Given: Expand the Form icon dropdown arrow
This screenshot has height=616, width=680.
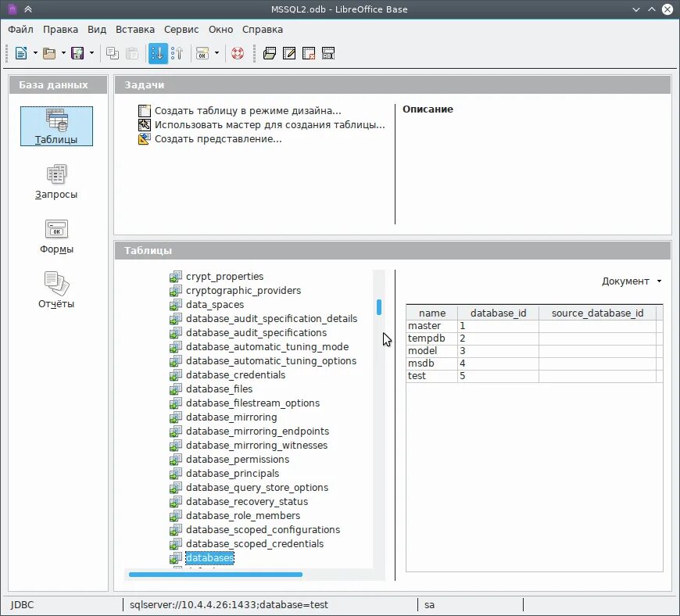Looking at the screenshot, I should pos(217,53).
